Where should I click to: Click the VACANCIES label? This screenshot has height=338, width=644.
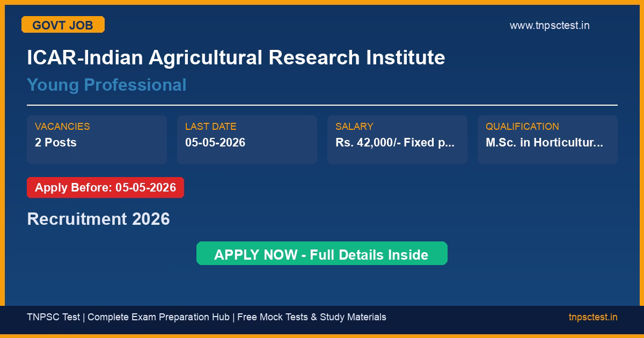point(62,127)
